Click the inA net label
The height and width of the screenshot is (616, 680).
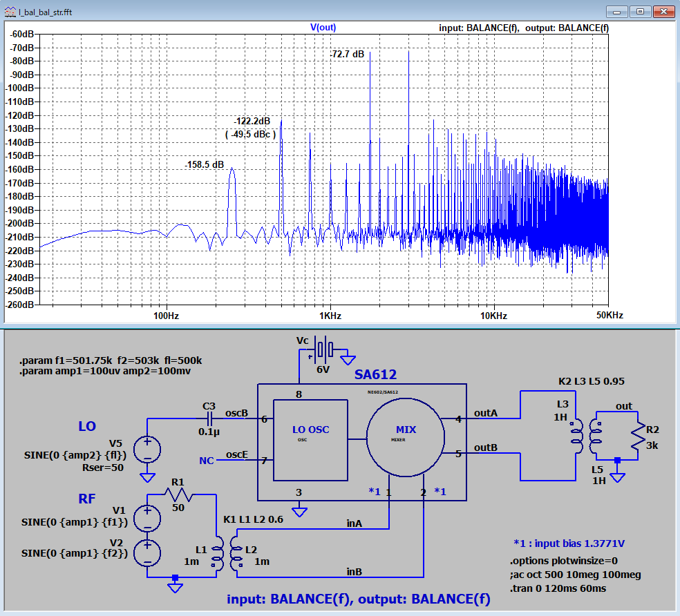coord(355,523)
